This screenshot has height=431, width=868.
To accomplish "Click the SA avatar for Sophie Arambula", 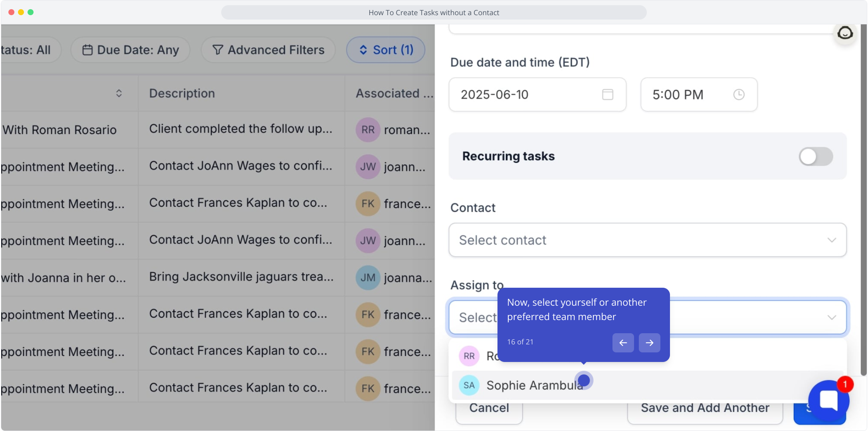I will pyautogui.click(x=469, y=386).
